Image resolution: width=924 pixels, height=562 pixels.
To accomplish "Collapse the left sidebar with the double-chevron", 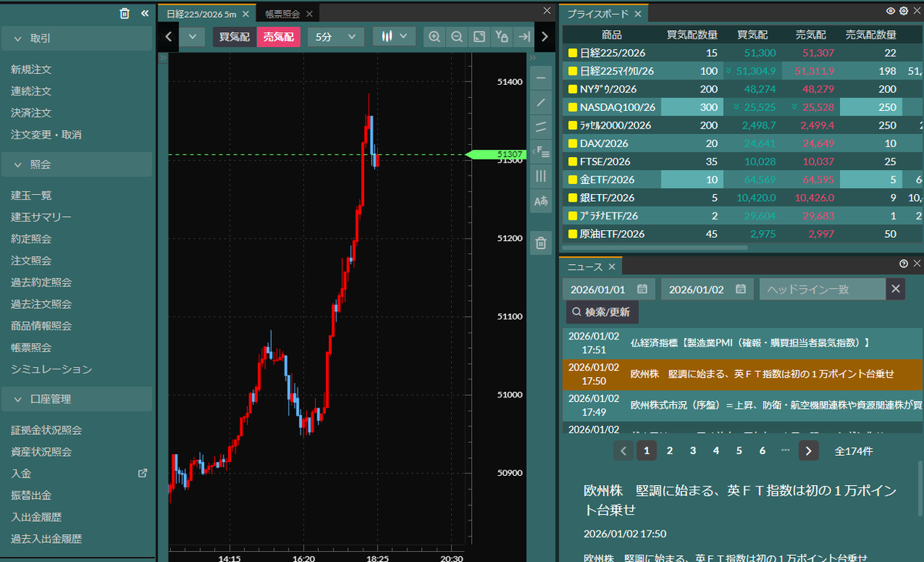I will [x=145, y=12].
